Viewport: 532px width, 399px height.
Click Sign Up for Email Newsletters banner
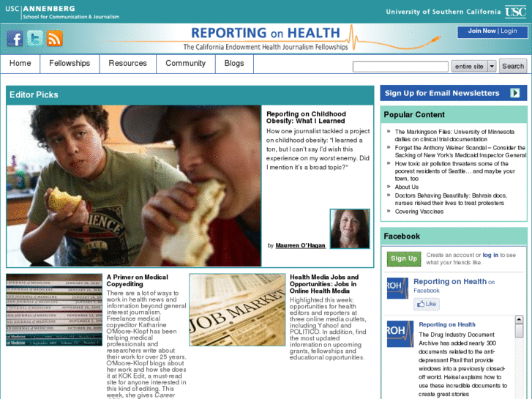click(454, 93)
